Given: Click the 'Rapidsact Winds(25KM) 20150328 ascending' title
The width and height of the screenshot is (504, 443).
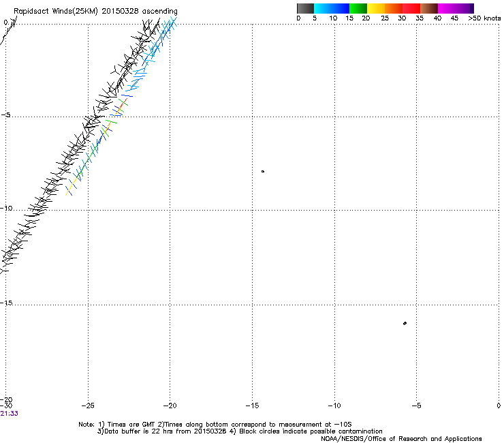Looking at the screenshot, I should tap(95, 12).
